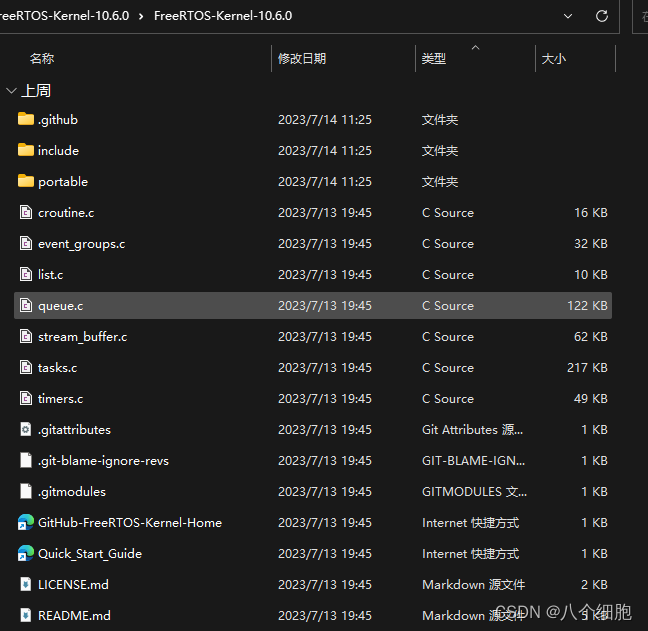Viewport: 648px width, 631px height.
Task: Select the .git-blame-ignore-revs file name
Action: coord(103,461)
